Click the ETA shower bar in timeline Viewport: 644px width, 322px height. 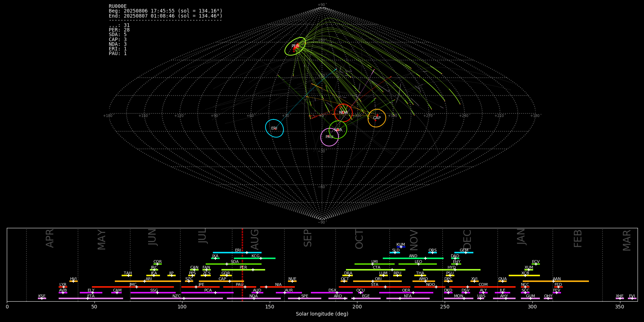coord(91,298)
